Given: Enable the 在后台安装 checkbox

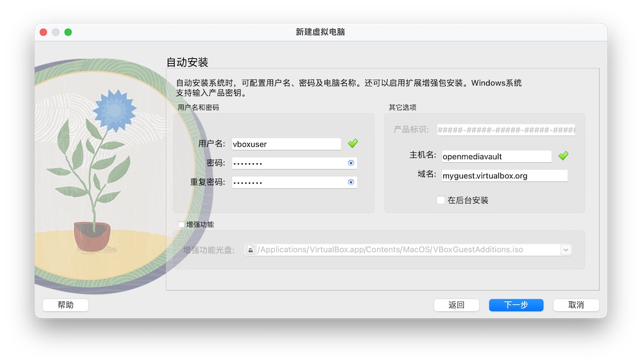Looking at the screenshot, I should click(x=440, y=201).
